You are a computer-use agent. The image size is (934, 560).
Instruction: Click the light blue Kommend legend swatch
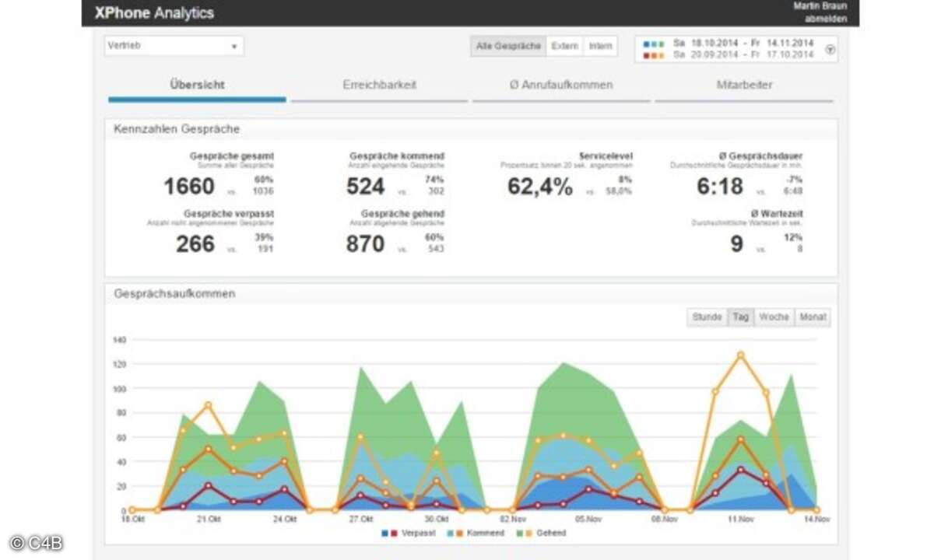coord(451,534)
